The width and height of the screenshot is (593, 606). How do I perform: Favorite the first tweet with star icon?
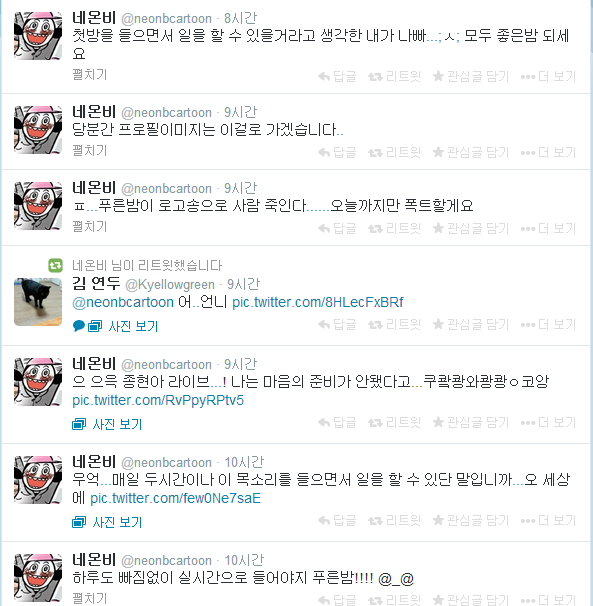point(470,77)
